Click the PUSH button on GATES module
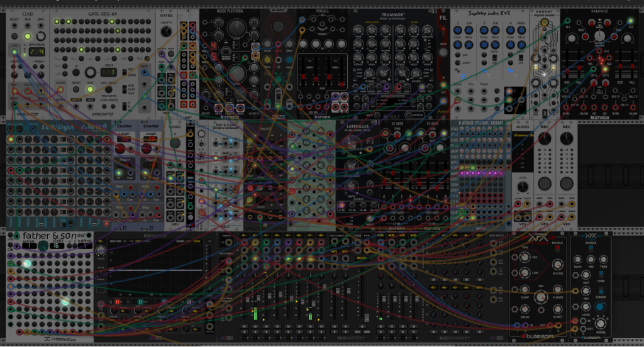This screenshot has height=347, width=644. (171, 54)
